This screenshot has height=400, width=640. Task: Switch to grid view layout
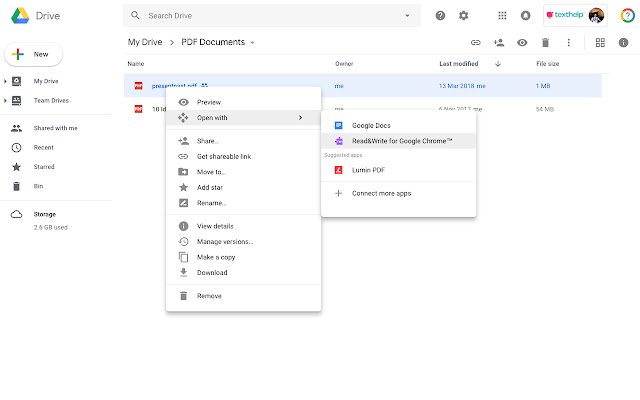pos(600,42)
